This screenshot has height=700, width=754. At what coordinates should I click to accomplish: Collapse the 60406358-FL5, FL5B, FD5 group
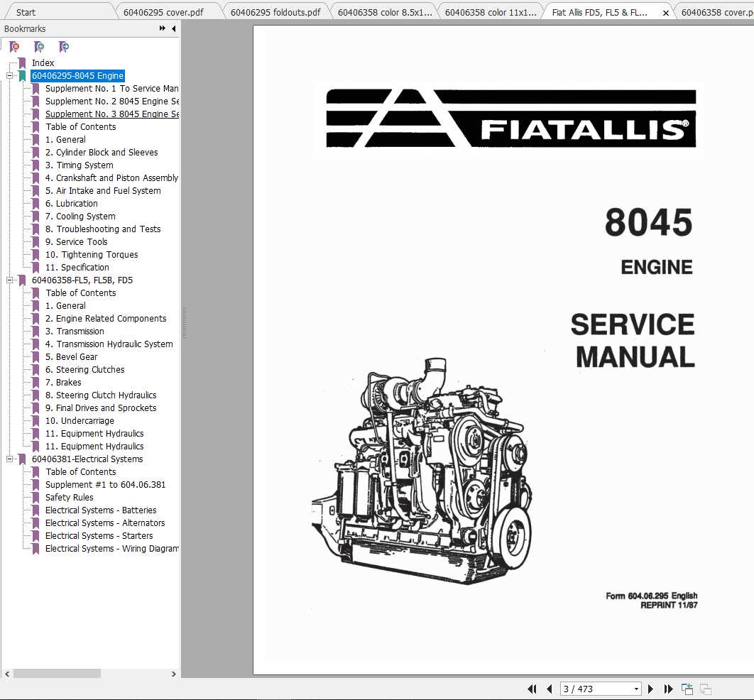click(9, 280)
